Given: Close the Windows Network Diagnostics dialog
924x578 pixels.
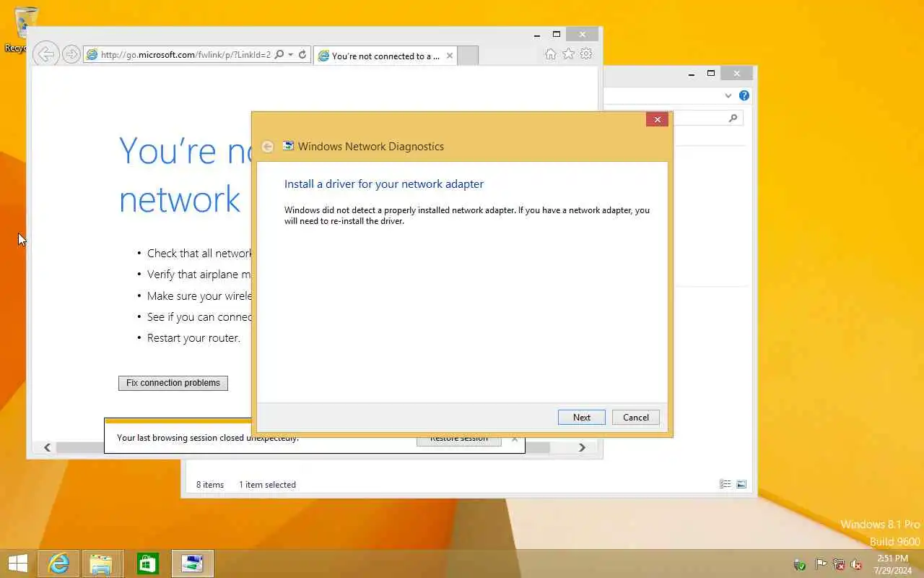Looking at the screenshot, I should (x=657, y=119).
